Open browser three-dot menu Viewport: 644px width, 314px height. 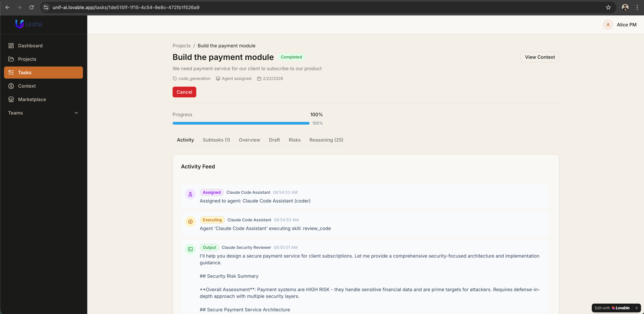point(637,8)
